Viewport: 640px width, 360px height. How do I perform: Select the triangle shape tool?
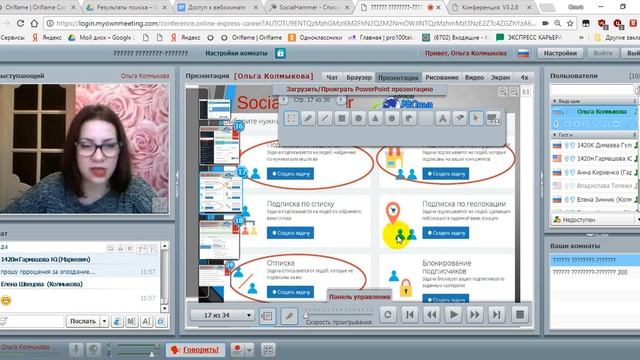[x=375, y=118]
